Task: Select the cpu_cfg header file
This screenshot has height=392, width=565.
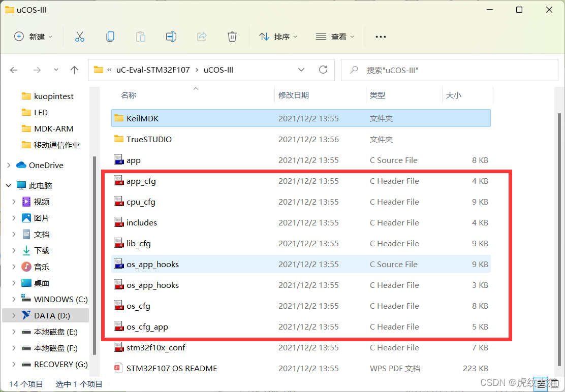Action: [301, 202]
